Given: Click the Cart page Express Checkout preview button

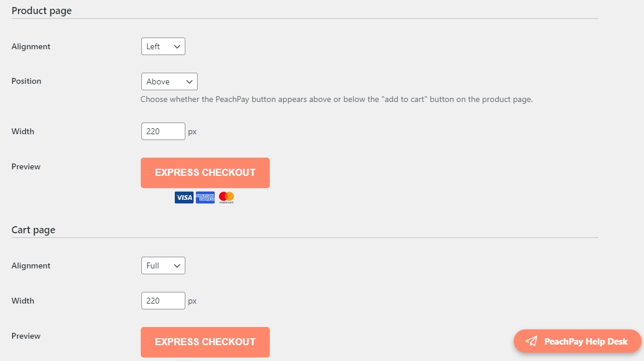Looking at the screenshot, I should pyautogui.click(x=205, y=342).
